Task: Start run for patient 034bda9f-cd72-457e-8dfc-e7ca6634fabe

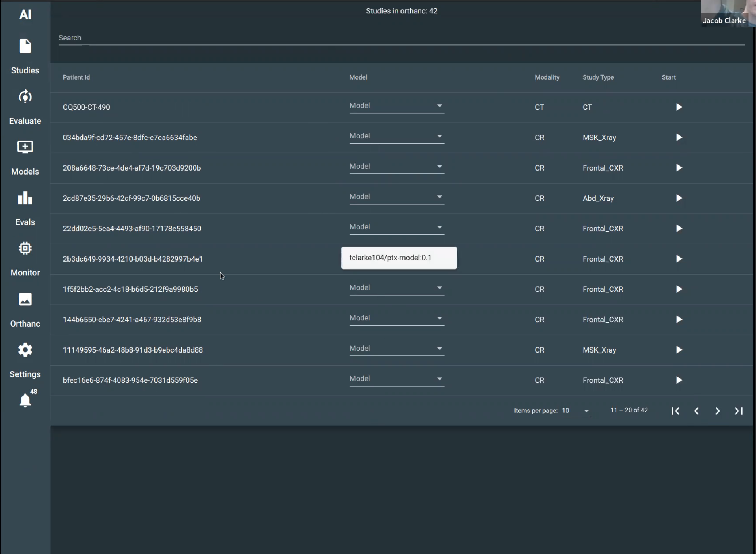Action: coord(679,138)
